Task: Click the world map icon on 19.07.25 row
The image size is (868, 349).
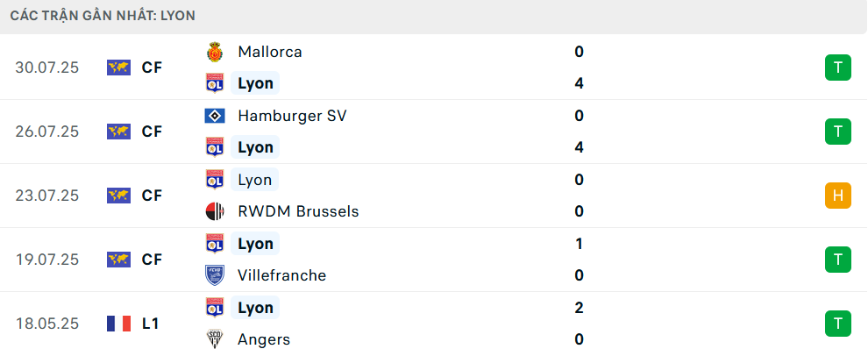Action: 118,260
